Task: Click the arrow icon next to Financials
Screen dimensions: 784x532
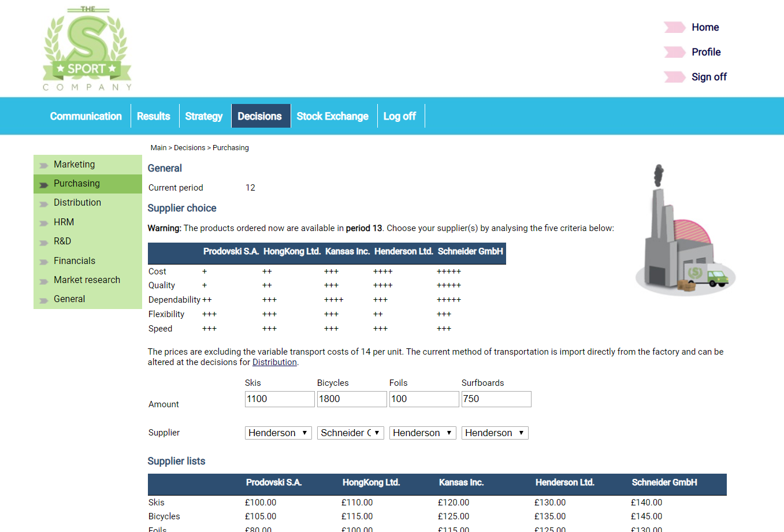Action: point(43,262)
